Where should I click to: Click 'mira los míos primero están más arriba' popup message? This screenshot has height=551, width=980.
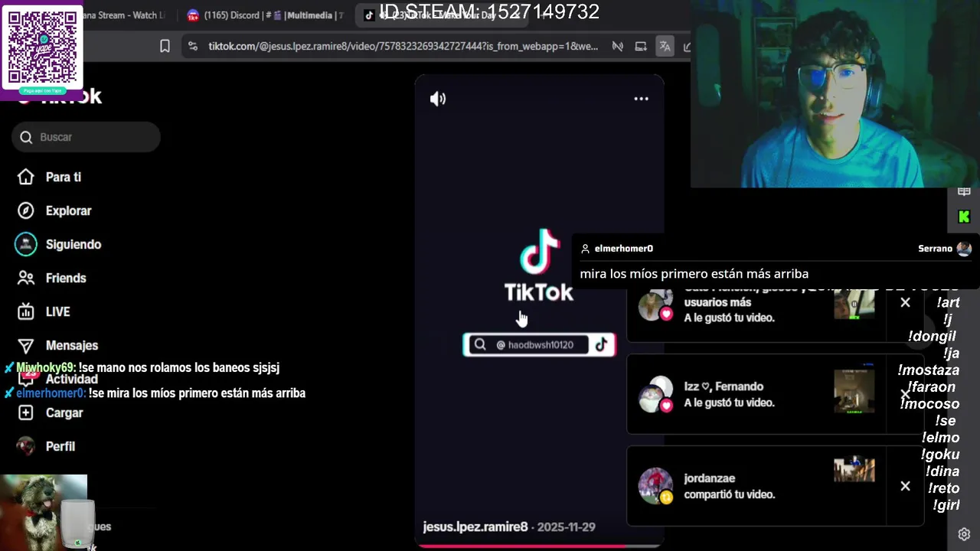pyautogui.click(x=694, y=274)
